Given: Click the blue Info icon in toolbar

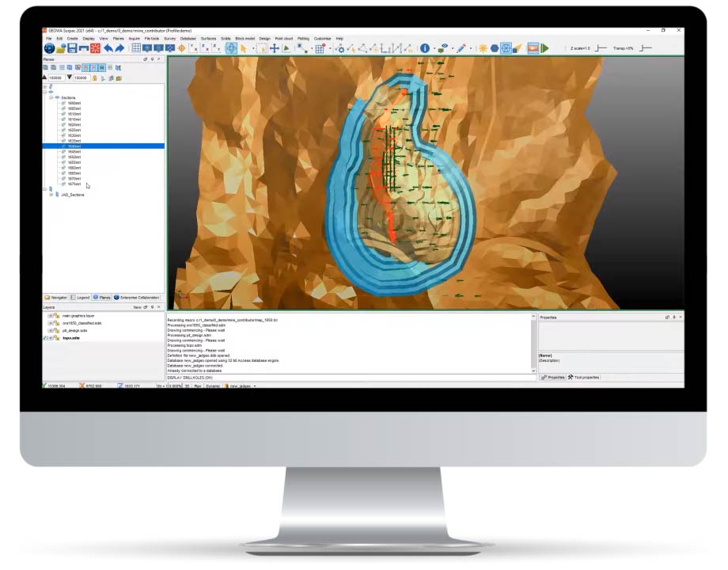Looking at the screenshot, I should point(425,48).
